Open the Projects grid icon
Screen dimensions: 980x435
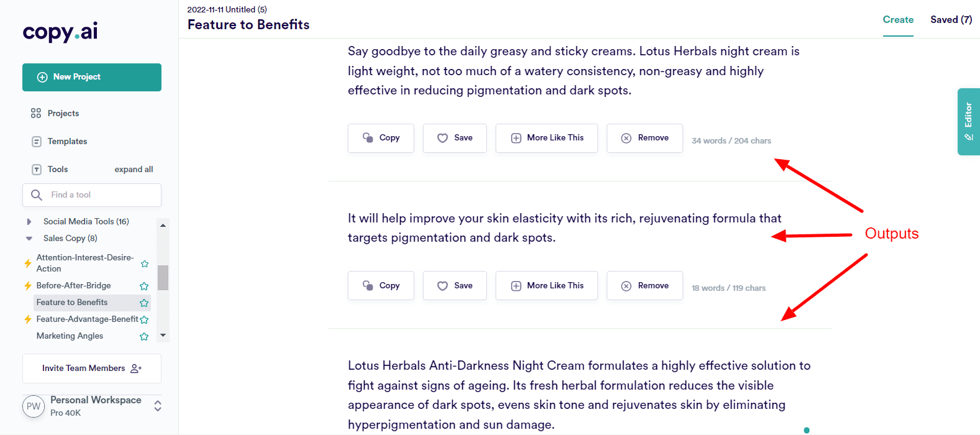(36, 113)
